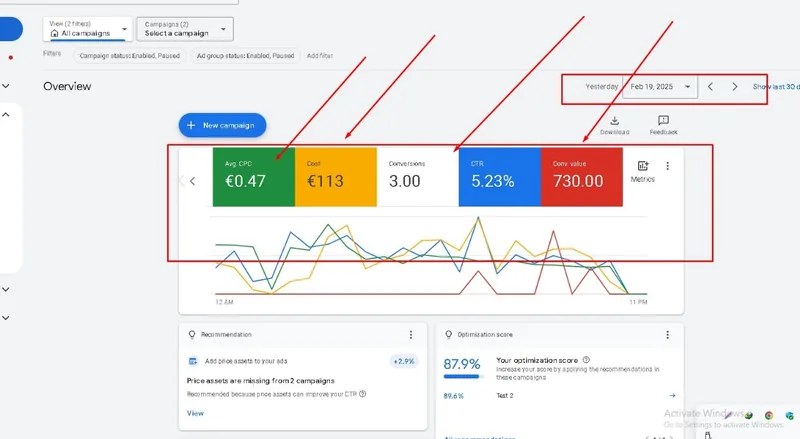This screenshot has width=800, height=439.
Task: Click 'Campaign status: Enabled, Paused' filter chip
Action: 130,56
